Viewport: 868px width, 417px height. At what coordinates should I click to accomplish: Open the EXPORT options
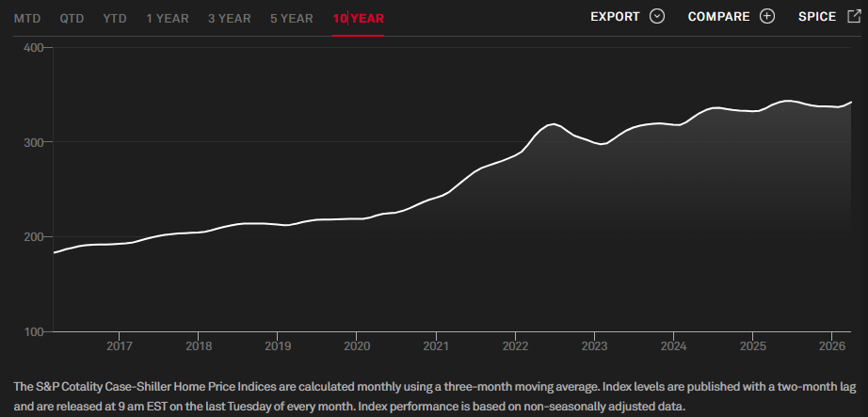coord(615,17)
